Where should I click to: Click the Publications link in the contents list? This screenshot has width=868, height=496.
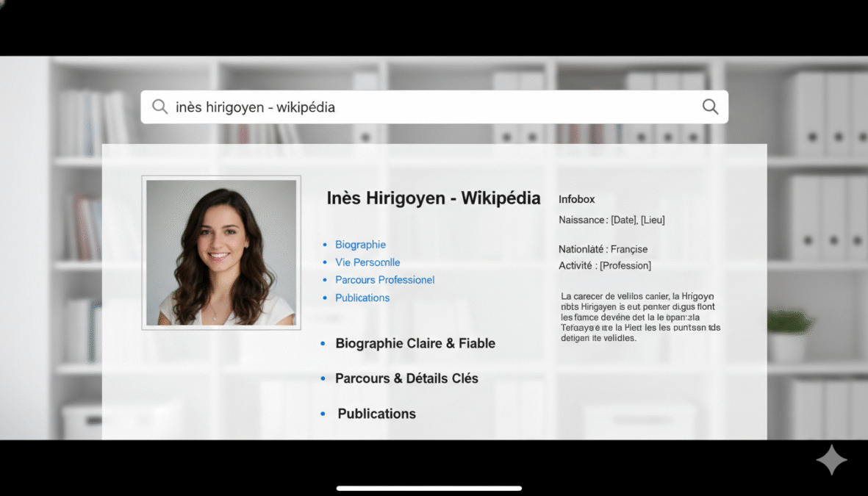point(362,298)
